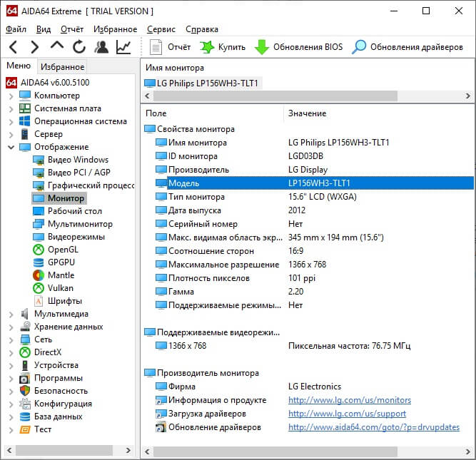This screenshot has height=460, width=476.
Task: Open the Отчёт menu in menu bar
Action: click(72, 29)
